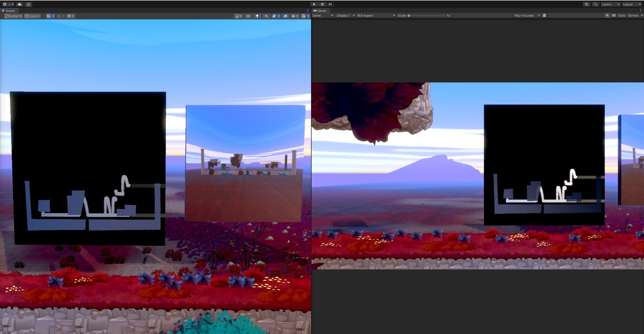Open the Layers dropdown
The width and height of the screenshot is (644, 334).
610,4
